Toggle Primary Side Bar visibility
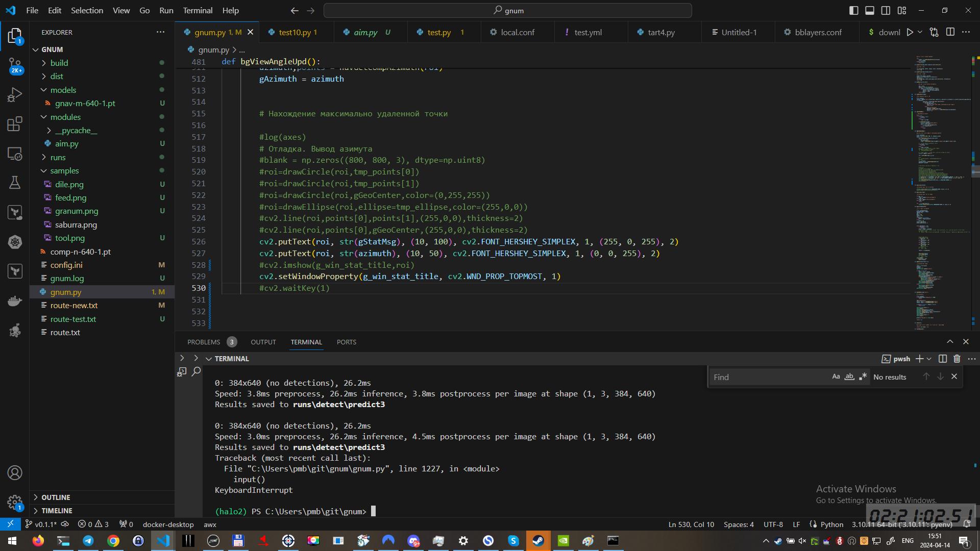The height and width of the screenshot is (551, 980). click(x=853, y=10)
